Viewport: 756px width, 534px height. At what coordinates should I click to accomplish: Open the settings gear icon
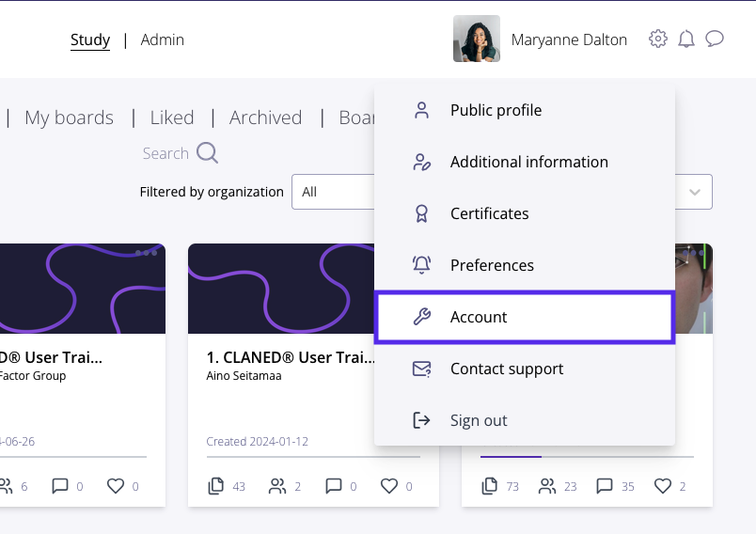657,39
